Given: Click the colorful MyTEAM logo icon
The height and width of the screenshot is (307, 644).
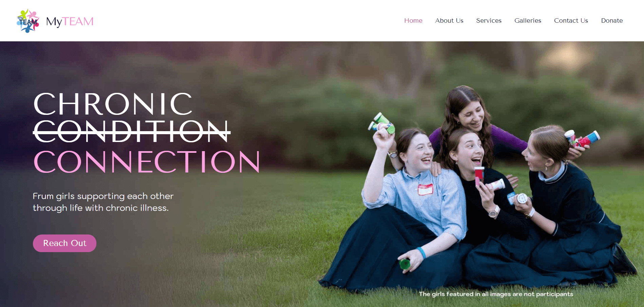Looking at the screenshot, I should [x=28, y=21].
